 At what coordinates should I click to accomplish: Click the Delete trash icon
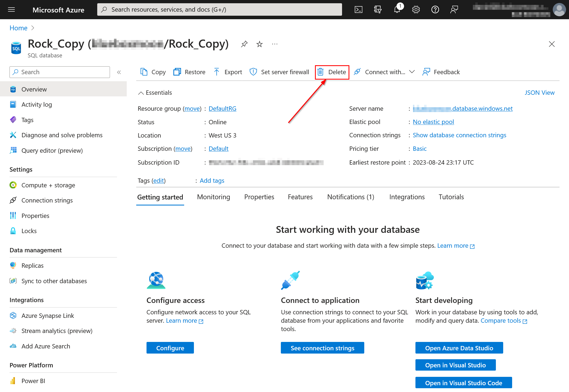tap(320, 72)
